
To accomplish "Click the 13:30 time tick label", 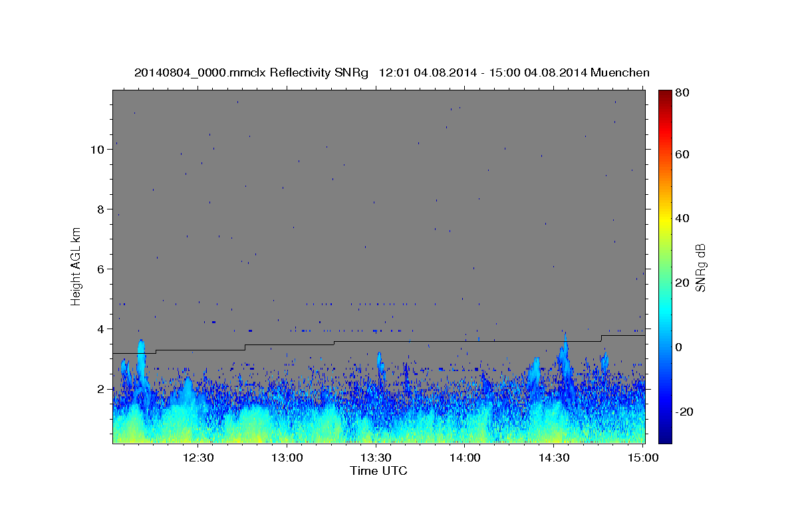I will click(376, 458).
